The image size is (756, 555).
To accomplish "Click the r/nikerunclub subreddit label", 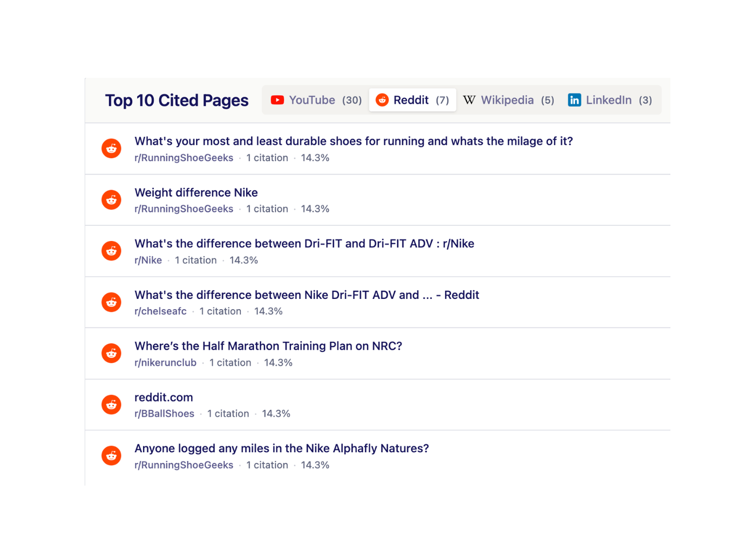I will pyautogui.click(x=165, y=363).
